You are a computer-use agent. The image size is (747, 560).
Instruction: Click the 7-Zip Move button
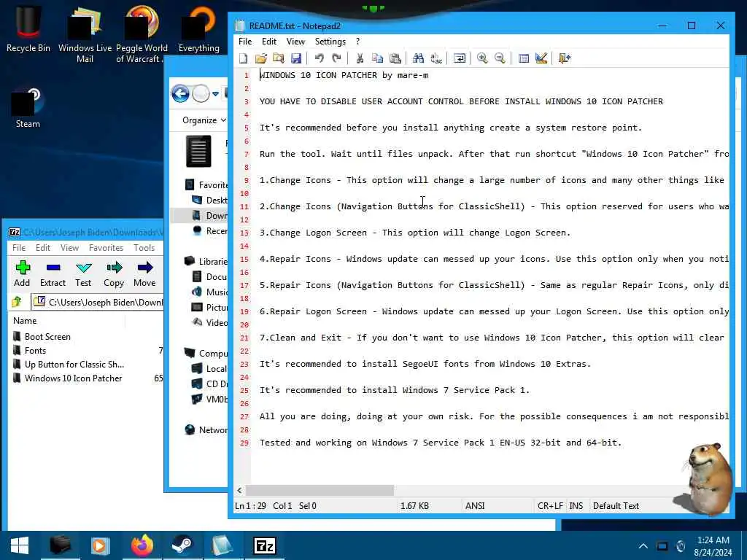(145, 274)
